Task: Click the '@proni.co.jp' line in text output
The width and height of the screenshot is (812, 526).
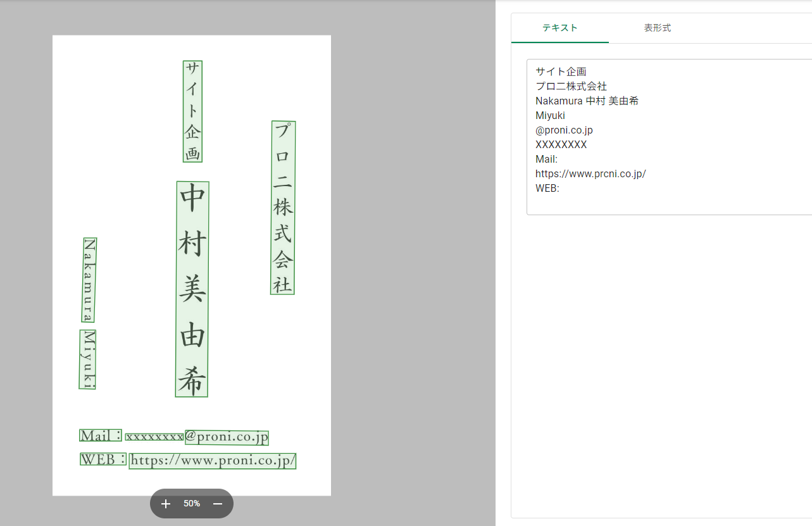Action: tap(564, 130)
